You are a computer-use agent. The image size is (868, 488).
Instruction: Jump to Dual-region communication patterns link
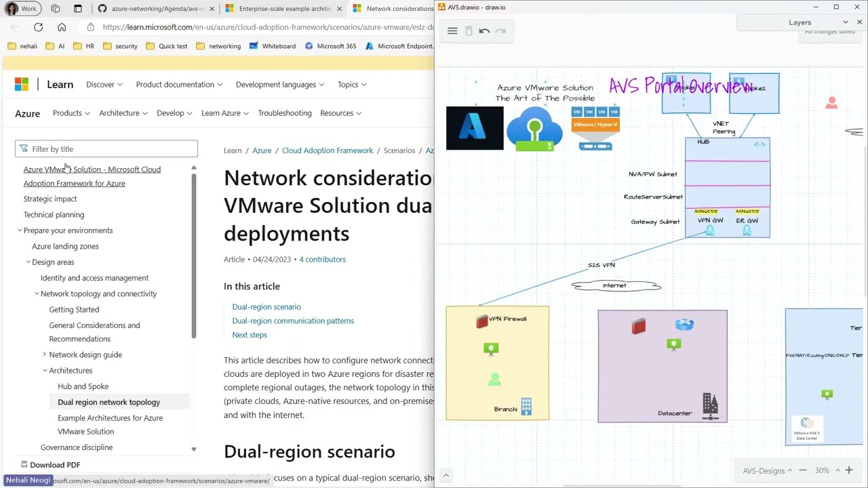point(293,321)
